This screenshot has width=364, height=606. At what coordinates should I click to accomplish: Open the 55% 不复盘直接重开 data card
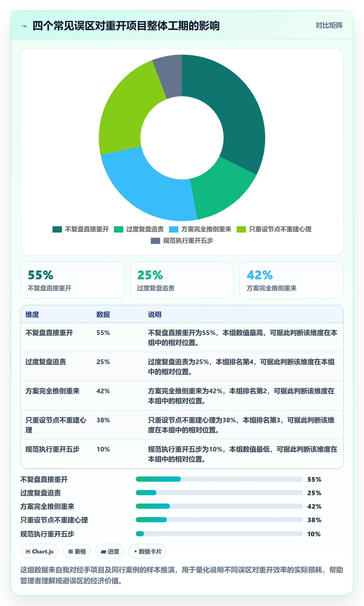tap(73, 280)
